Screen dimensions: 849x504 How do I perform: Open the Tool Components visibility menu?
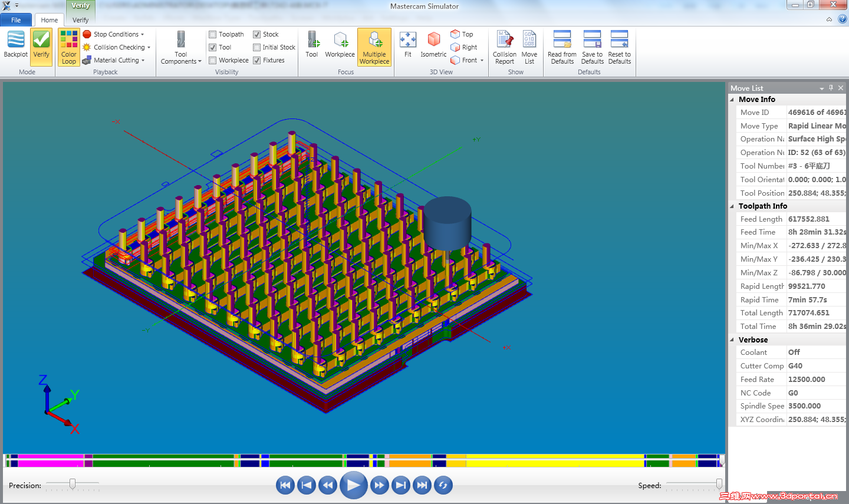(x=181, y=47)
